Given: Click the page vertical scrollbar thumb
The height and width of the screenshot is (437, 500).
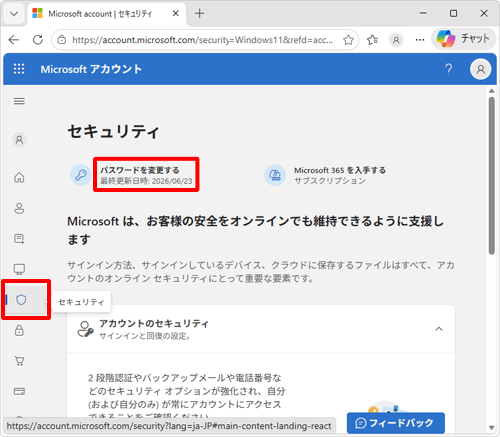Looking at the screenshot, I should [x=492, y=176].
